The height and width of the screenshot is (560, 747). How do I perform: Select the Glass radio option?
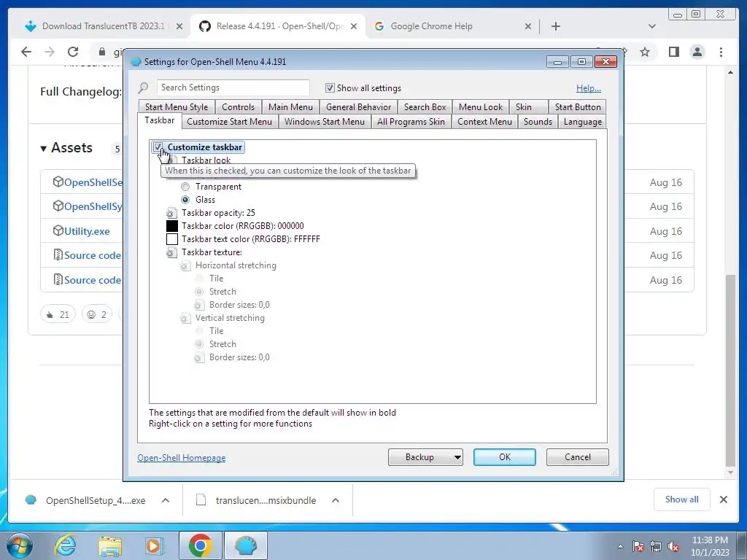(x=185, y=200)
